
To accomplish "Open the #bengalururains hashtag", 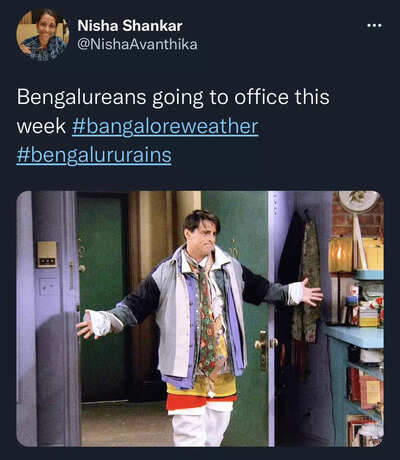I will (94, 155).
